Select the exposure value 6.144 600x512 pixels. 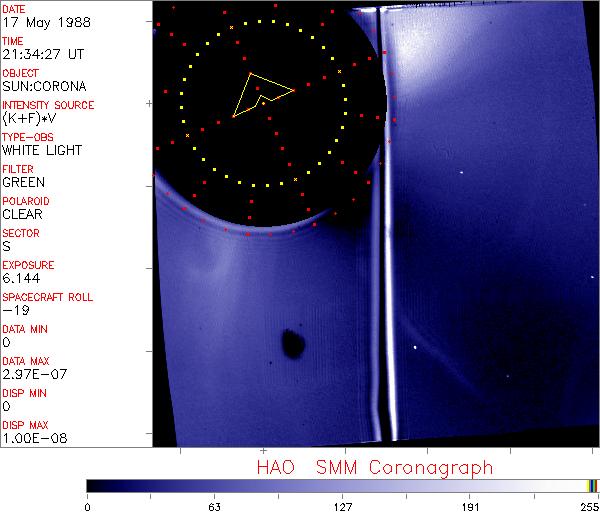[x=20, y=279]
